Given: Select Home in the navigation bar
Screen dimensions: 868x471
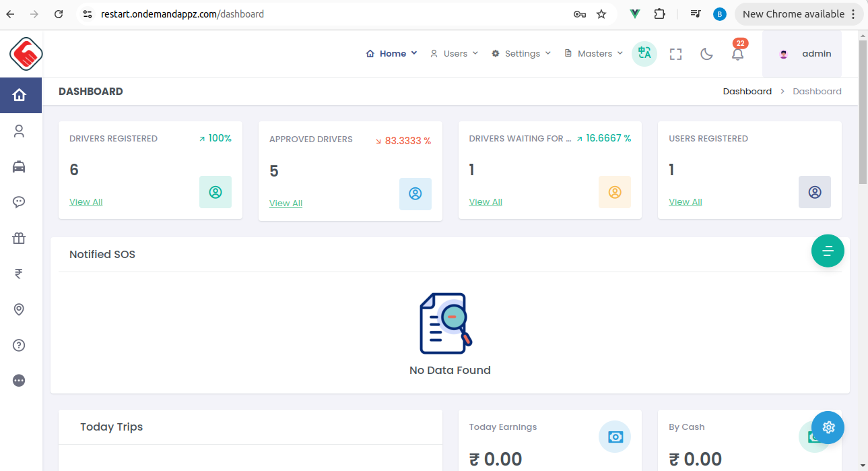Looking at the screenshot, I should [391, 53].
